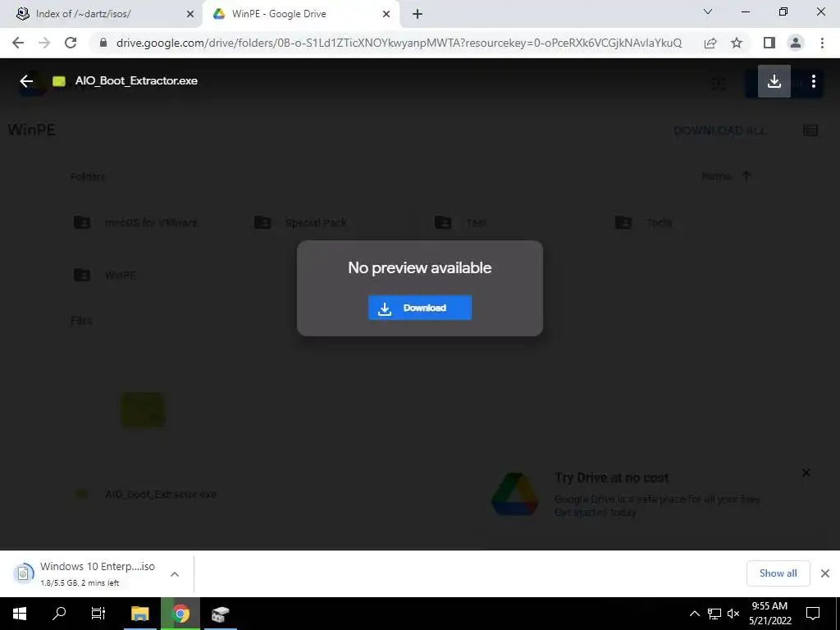Click the blue Download button in preview dialog
The image size is (840, 630).
click(419, 308)
